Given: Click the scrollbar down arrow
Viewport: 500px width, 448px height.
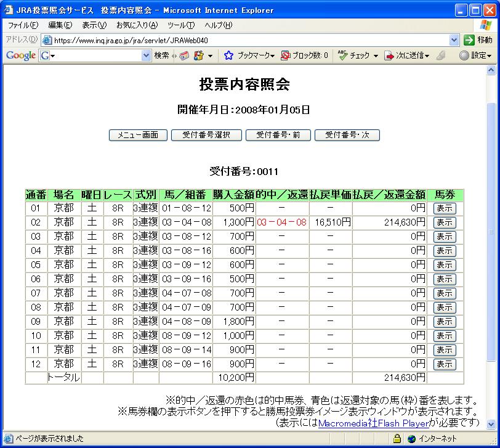Looking at the screenshot, I should 491,424.
